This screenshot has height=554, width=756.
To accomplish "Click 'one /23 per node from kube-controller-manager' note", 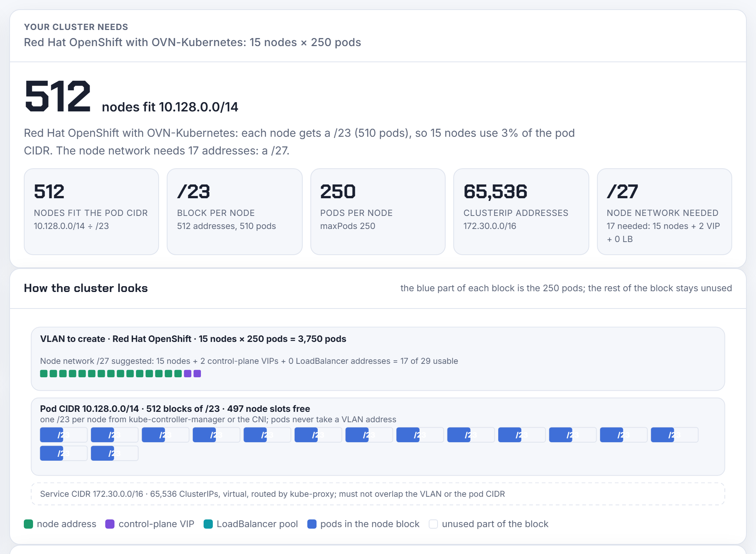I will pos(218,420).
